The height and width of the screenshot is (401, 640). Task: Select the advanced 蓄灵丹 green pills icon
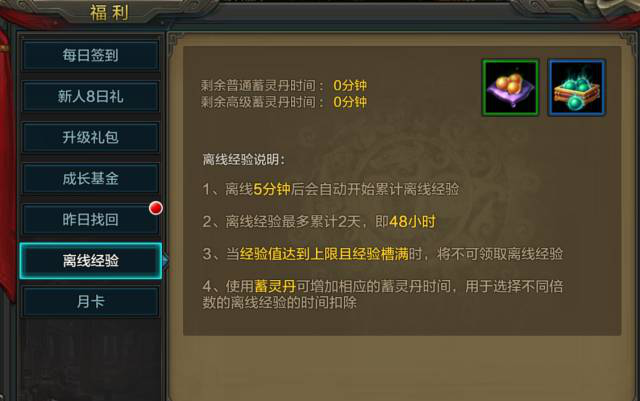pos(576,87)
